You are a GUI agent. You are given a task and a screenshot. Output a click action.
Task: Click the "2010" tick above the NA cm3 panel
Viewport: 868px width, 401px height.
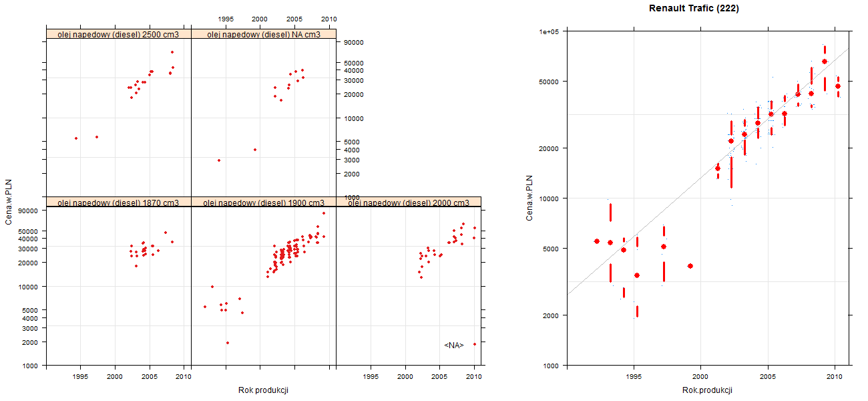(x=329, y=19)
